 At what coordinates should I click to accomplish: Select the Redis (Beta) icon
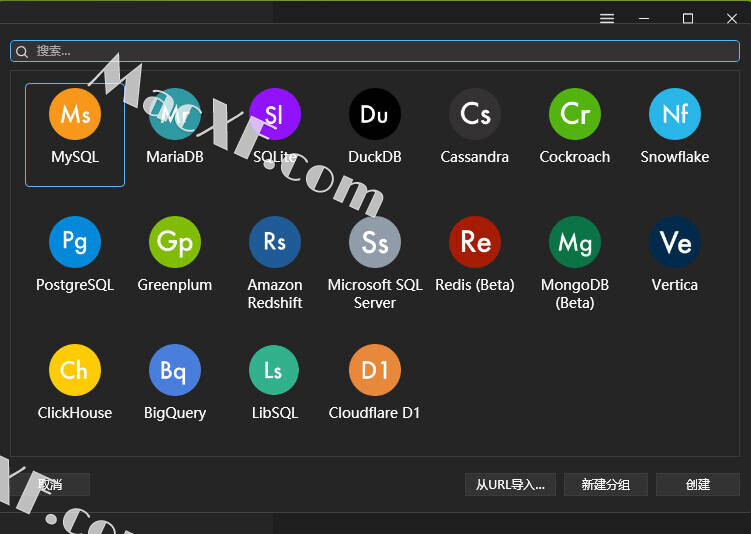coord(475,242)
